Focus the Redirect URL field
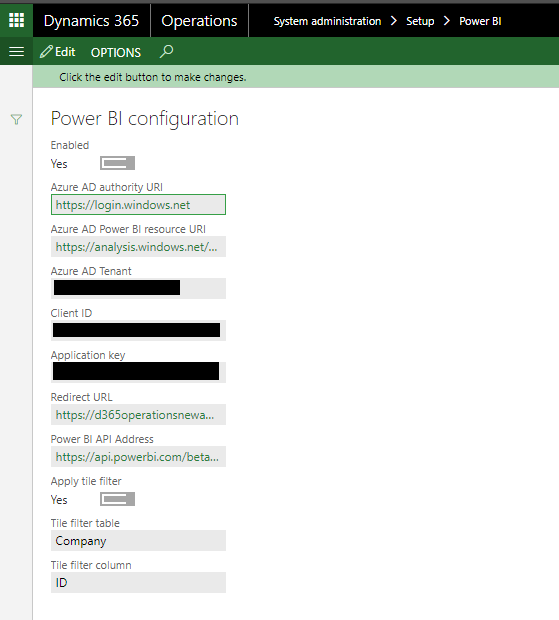Image resolution: width=559 pixels, height=620 pixels. point(138,414)
